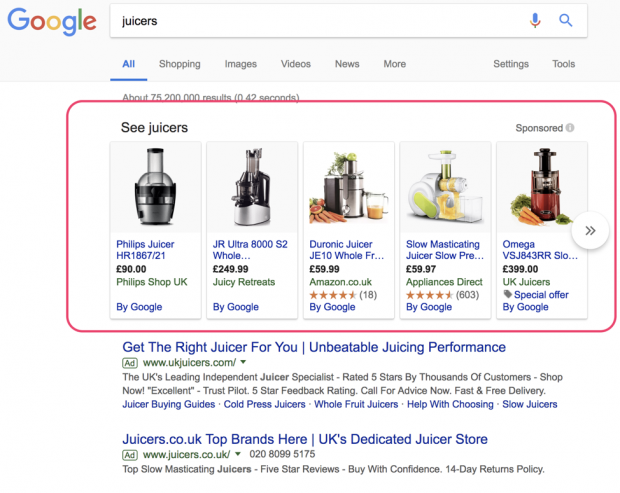Open the Images tab
620x493 pixels.
click(240, 64)
